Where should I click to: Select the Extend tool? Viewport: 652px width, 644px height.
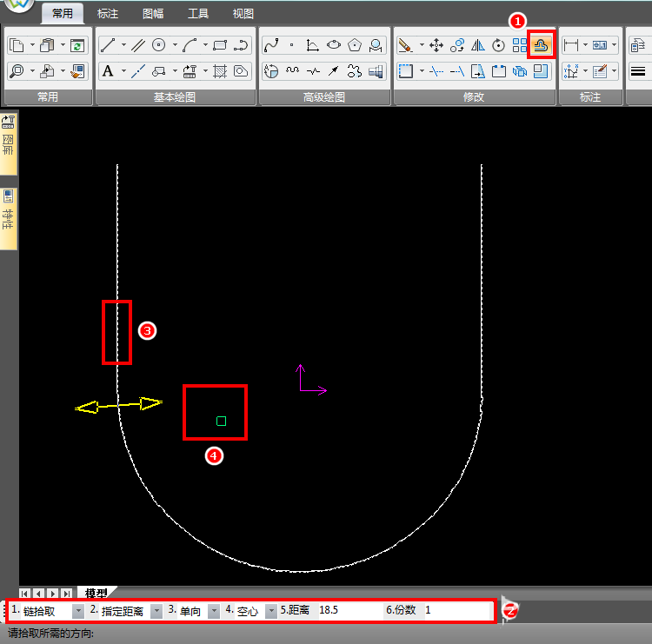coord(457,71)
